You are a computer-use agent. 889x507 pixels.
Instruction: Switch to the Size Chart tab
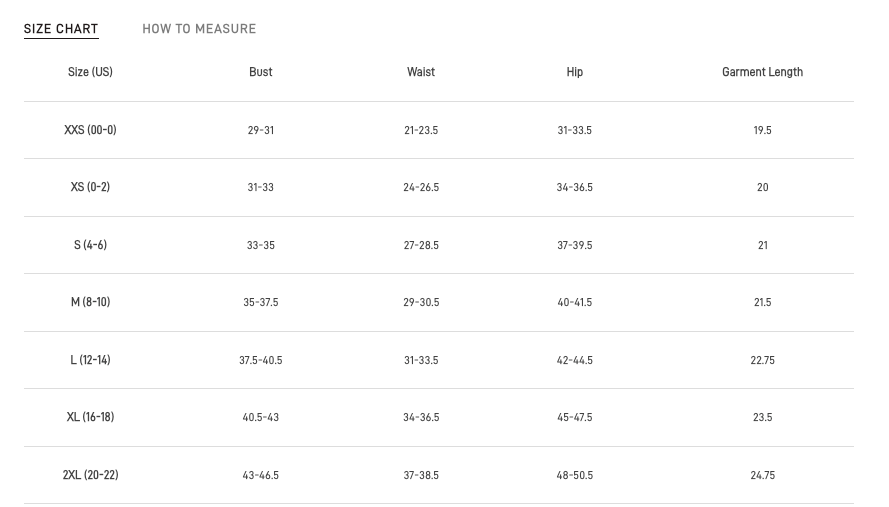(x=61, y=29)
